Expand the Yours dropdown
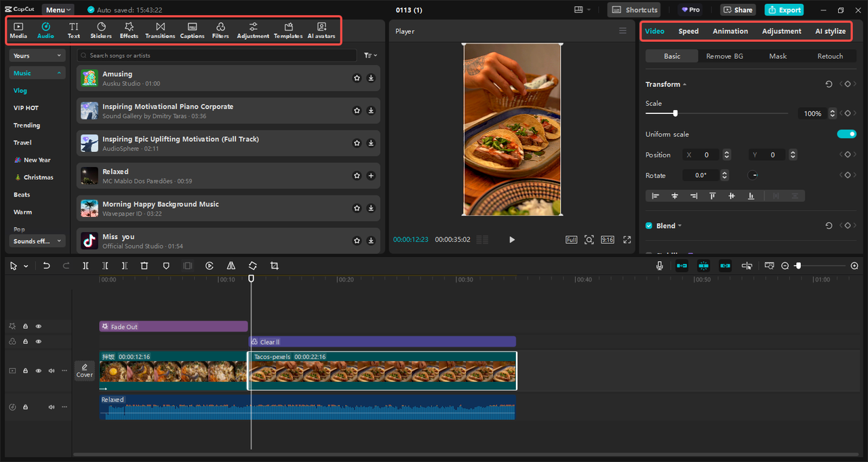The height and width of the screenshot is (462, 868). coord(38,56)
